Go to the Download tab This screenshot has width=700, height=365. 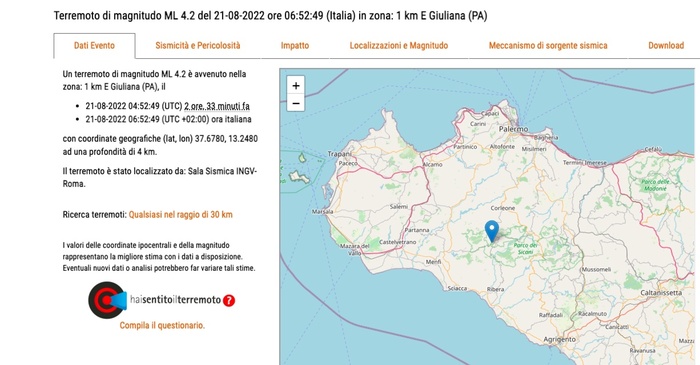(x=666, y=46)
